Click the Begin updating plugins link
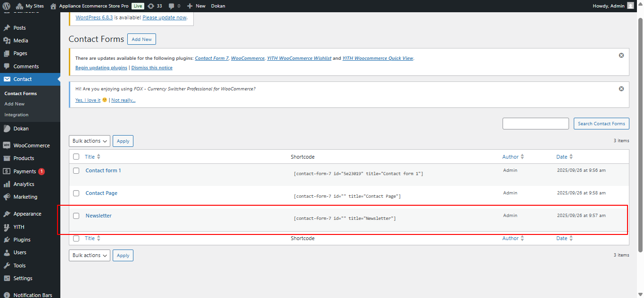This screenshot has width=644, height=298. 101,68
